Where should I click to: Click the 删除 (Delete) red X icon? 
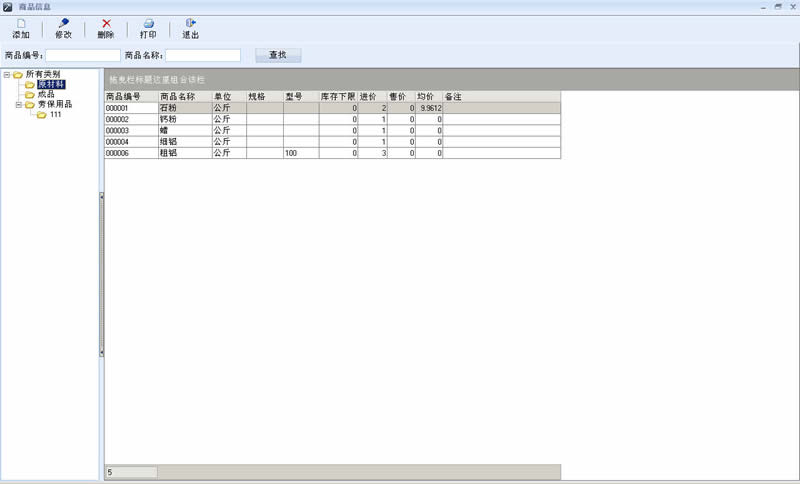[106, 23]
